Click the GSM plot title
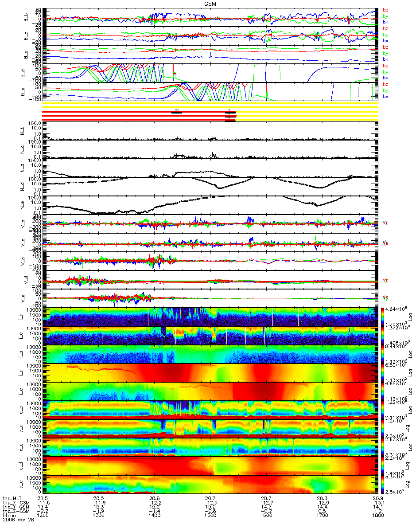Viewport: 412px width, 532px height. (210, 4)
